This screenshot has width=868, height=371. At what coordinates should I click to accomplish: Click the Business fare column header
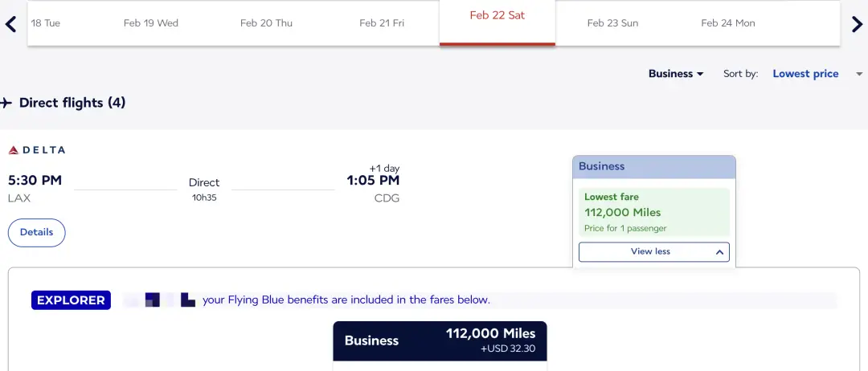pyautogui.click(x=653, y=167)
